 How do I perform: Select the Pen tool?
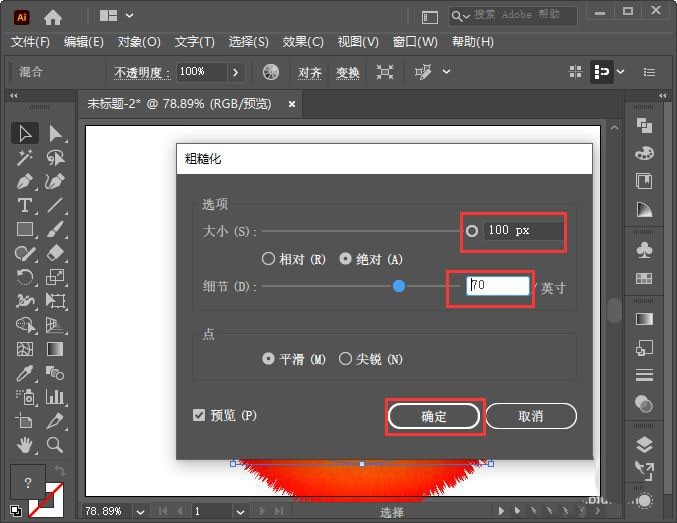tap(25, 181)
